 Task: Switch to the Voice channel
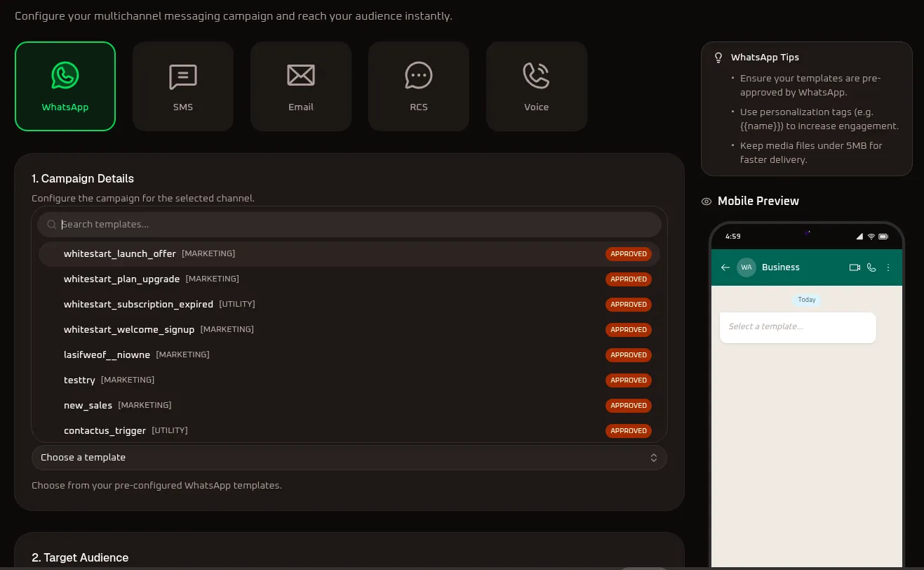tap(537, 86)
